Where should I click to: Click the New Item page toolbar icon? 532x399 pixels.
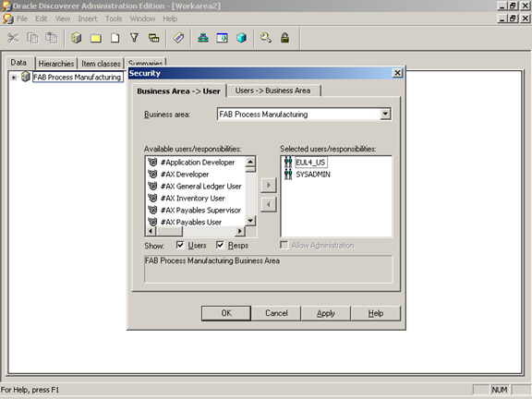click(x=115, y=38)
